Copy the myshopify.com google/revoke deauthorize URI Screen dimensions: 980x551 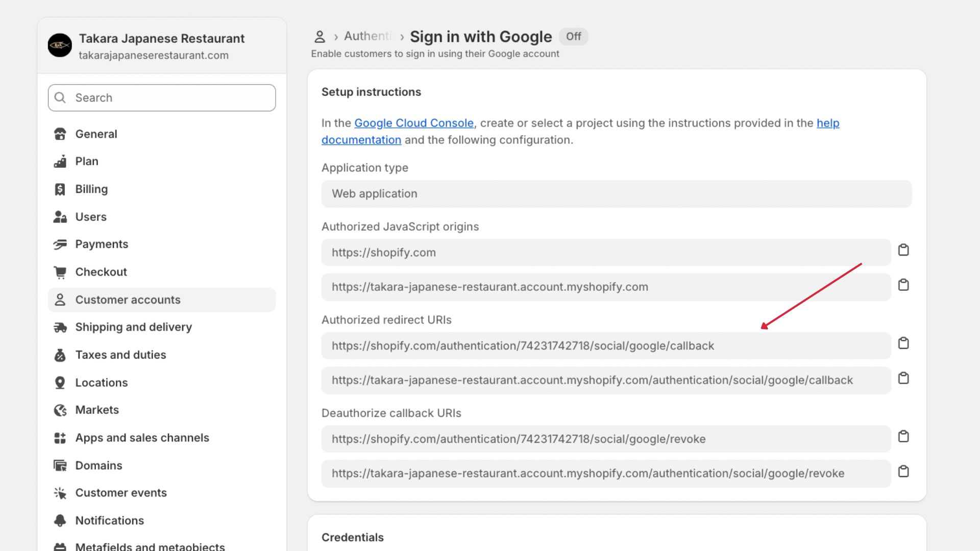coord(903,471)
